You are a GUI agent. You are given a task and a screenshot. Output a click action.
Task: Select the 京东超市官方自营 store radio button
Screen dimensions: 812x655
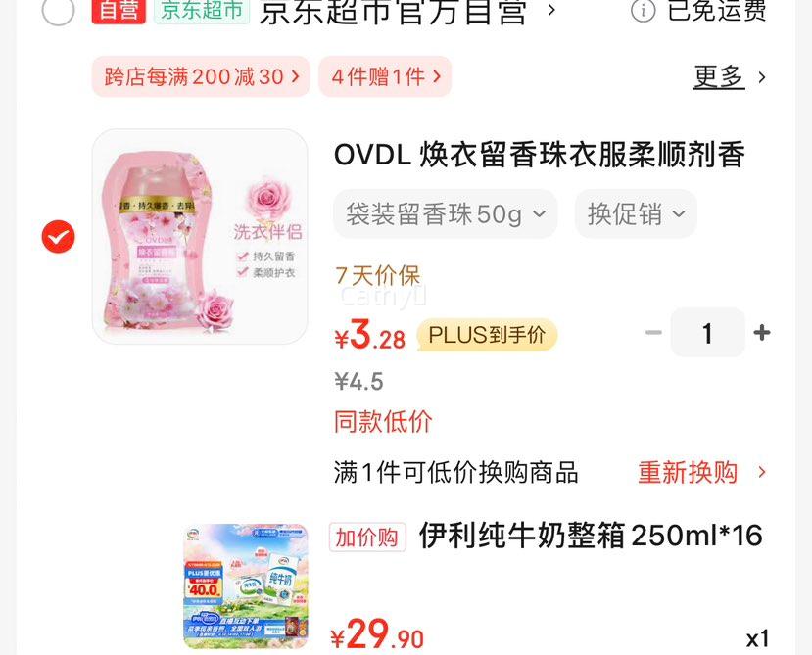click(58, 9)
